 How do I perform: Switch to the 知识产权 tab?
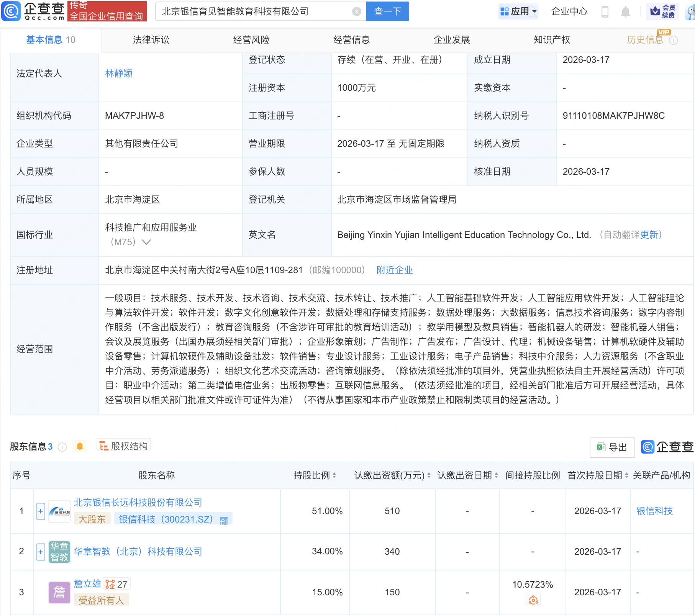click(x=552, y=40)
